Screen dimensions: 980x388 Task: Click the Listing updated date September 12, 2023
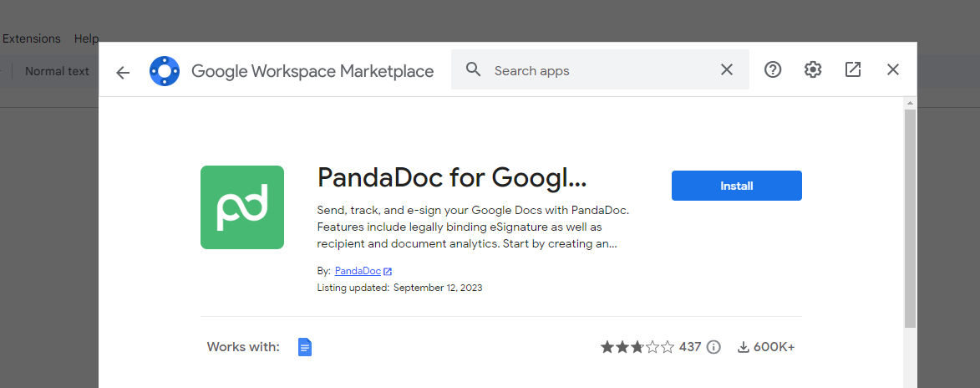(438, 288)
